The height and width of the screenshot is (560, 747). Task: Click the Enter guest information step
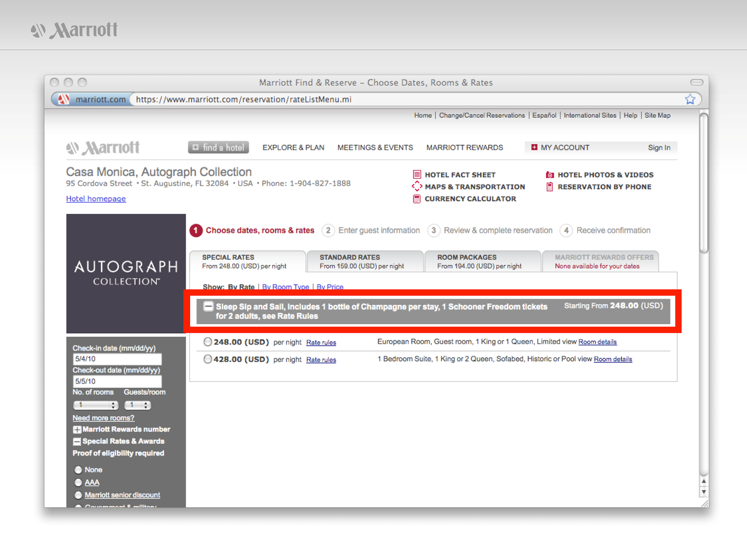371,231
